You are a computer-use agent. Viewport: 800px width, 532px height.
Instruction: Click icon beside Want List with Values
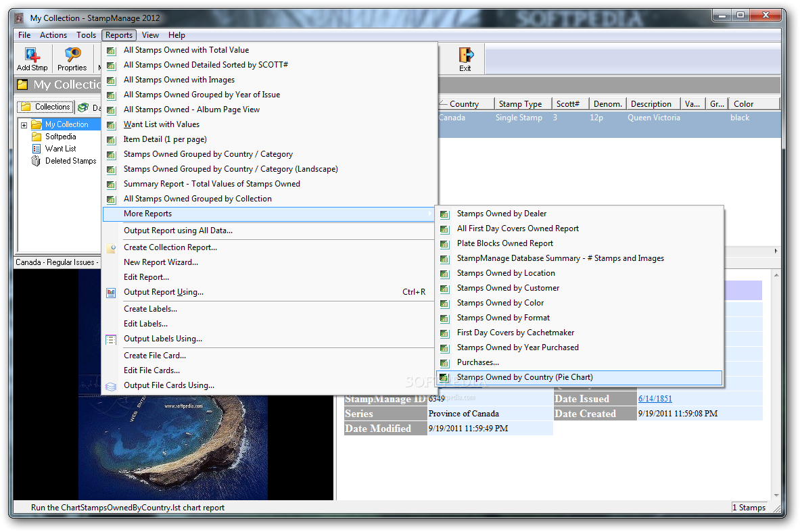point(111,125)
